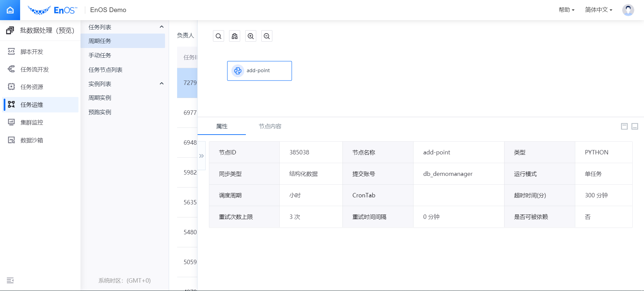This screenshot has height=291, width=644.
Task: Maximize the detail panel icon
Action: click(624, 126)
